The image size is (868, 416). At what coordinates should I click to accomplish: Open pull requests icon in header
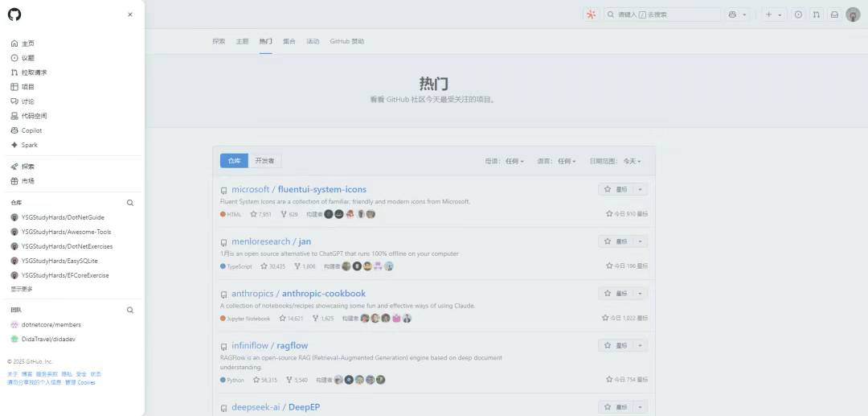(x=816, y=15)
